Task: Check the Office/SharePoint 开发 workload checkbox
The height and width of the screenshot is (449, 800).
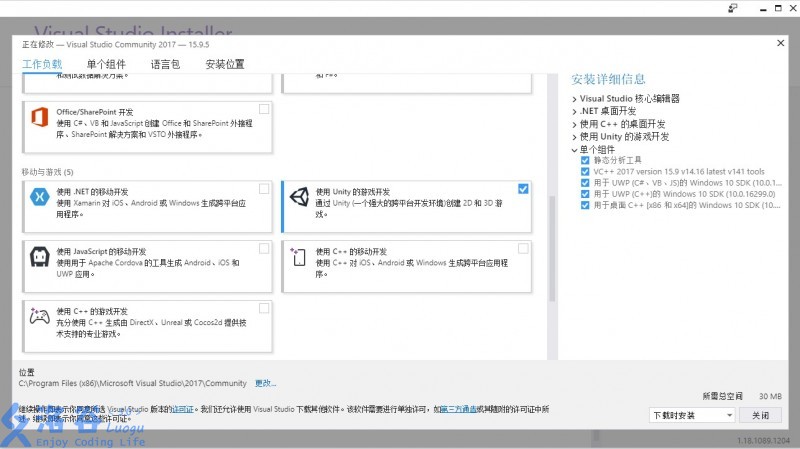Action: click(264, 109)
